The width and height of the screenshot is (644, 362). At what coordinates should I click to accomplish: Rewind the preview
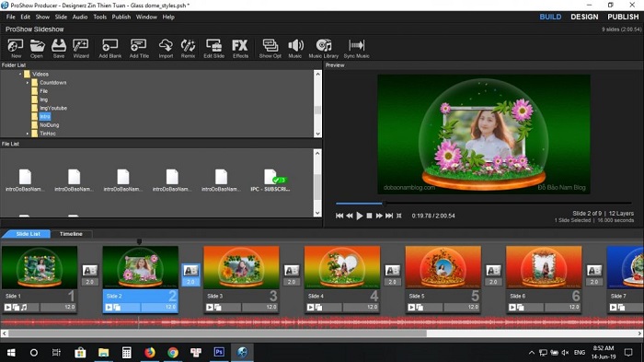point(349,216)
